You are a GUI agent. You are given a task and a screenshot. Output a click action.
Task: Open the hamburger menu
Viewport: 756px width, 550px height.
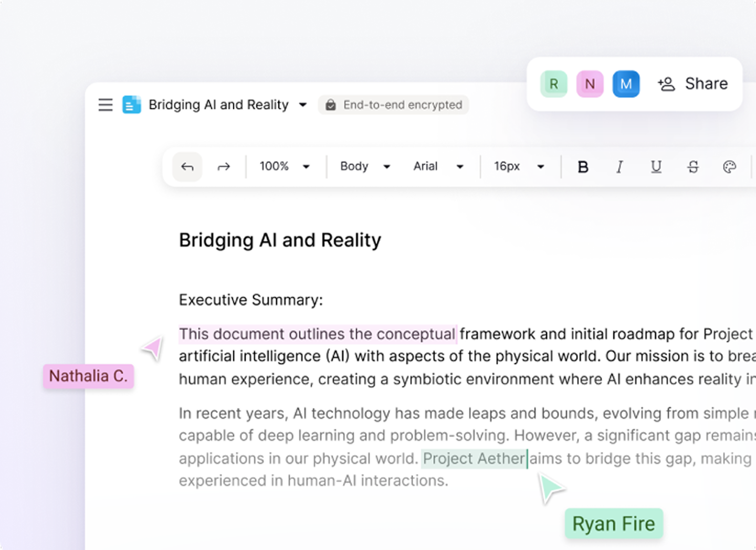point(106,105)
